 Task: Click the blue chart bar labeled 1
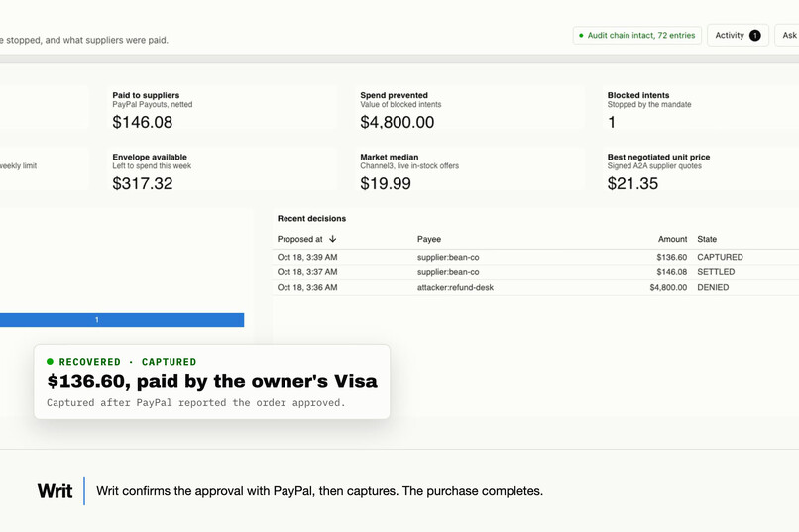click(x=122, y=320)
